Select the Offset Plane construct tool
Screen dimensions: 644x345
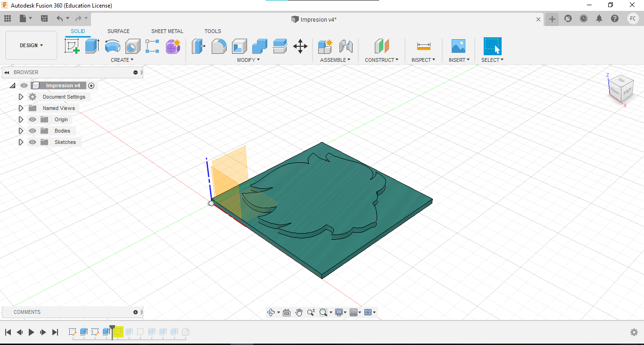click(x=382, y=46)
